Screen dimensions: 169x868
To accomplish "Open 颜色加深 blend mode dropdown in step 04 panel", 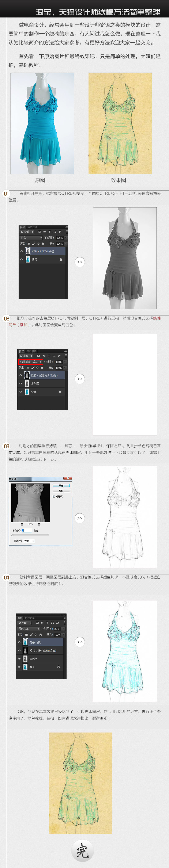I will click(29, 629).
